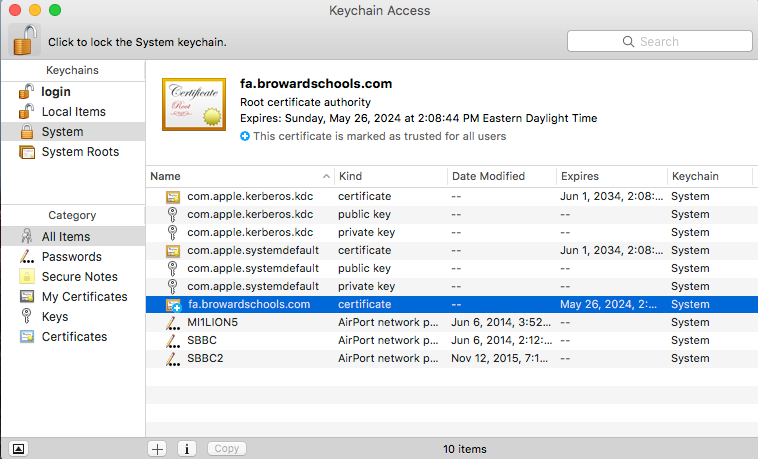Screen dimensions: 758x459
Task: Show the My Certificates category
Action: click(x=73, y=296)
